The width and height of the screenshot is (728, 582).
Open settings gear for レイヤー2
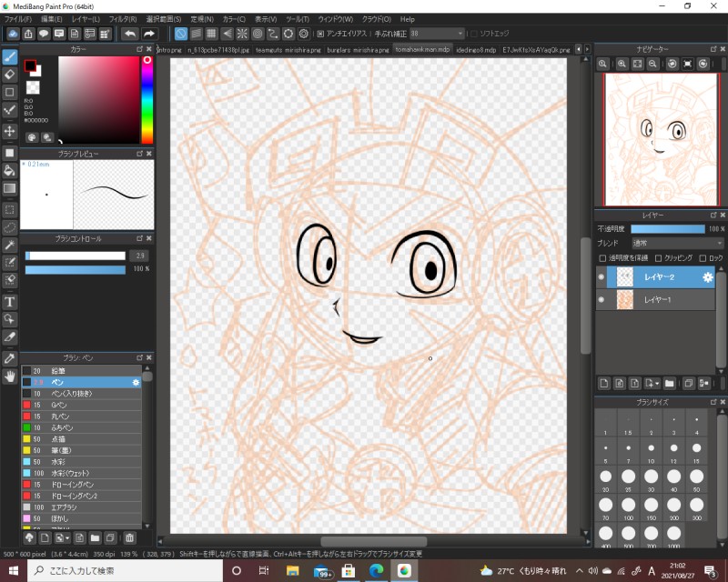pos(707,276)
